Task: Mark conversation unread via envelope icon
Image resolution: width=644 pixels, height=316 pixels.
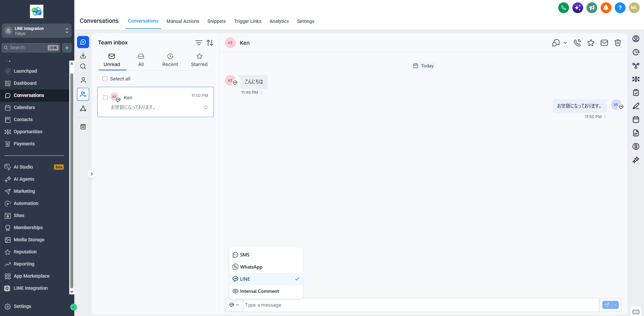Action: (604, 43)
